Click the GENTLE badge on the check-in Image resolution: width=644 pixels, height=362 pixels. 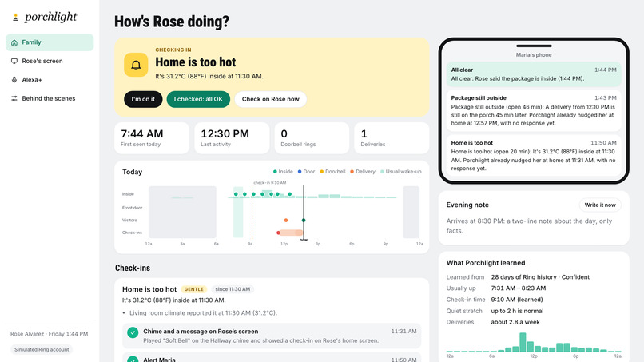pos(193,289)
